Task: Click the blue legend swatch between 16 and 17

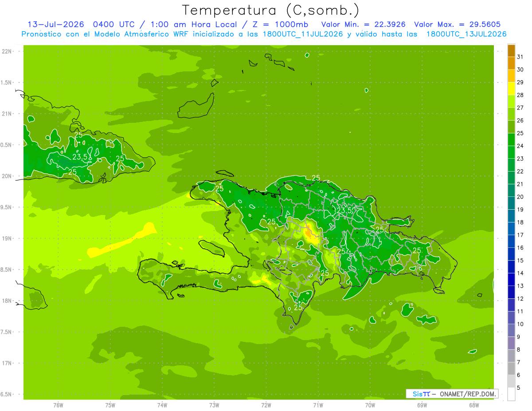Action: point(511,242)
